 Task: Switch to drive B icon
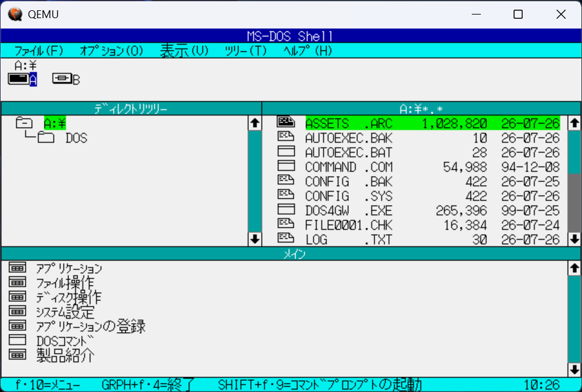[66, 79]
